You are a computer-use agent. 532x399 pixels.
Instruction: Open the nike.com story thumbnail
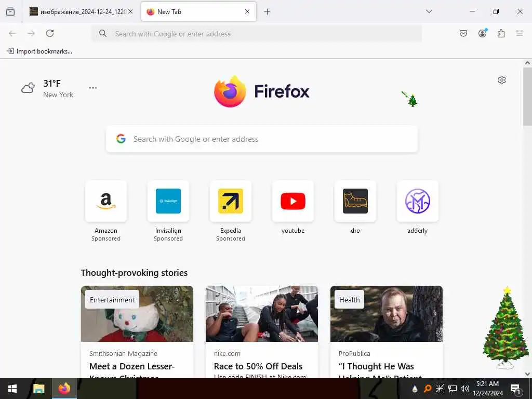coord(262,314)
